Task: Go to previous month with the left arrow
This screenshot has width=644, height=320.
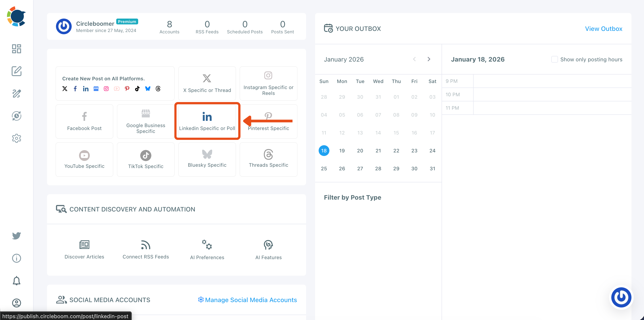Action: point(414,59)
